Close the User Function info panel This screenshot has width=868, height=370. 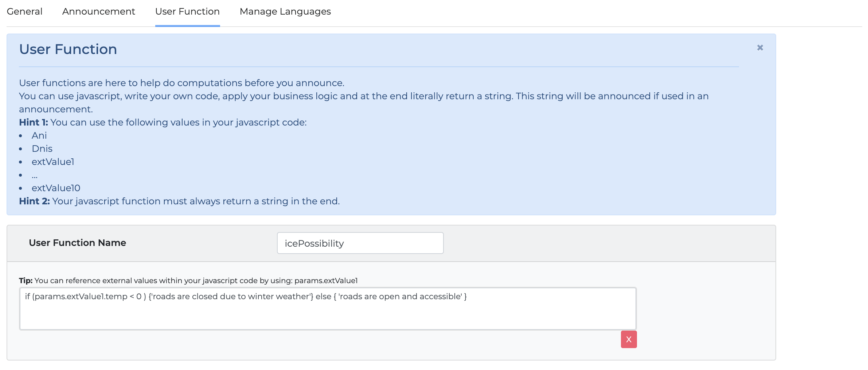coord(760,48)
